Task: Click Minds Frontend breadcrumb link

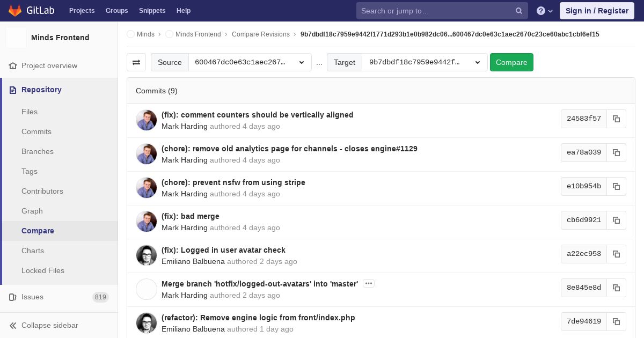Action: tap(198, 34)
